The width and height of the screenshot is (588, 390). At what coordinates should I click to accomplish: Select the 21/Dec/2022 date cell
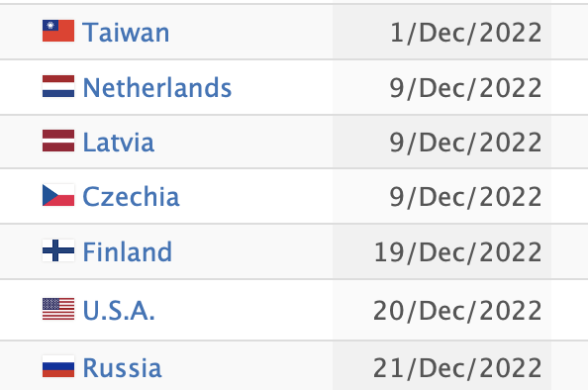pos(441,365)
